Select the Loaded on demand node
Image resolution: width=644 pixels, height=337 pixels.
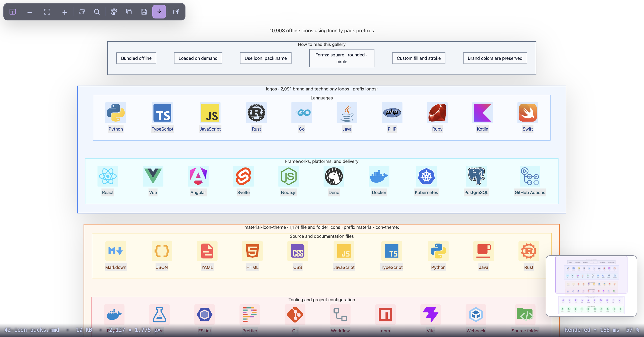pyautogui.click(x=198, y=58)
